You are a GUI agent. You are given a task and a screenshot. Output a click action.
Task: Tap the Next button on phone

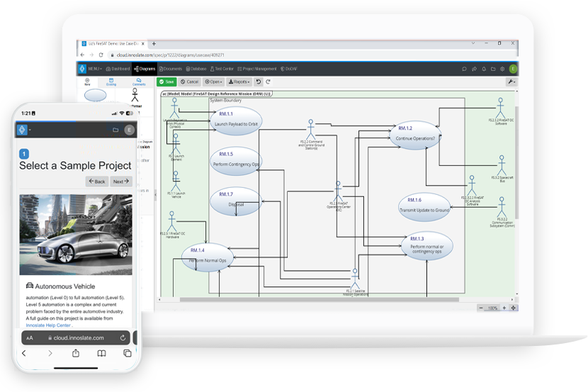click(x=121, y=181)
